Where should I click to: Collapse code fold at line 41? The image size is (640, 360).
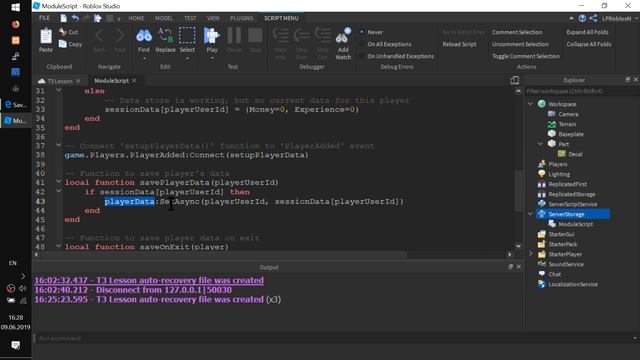(58, 181)
